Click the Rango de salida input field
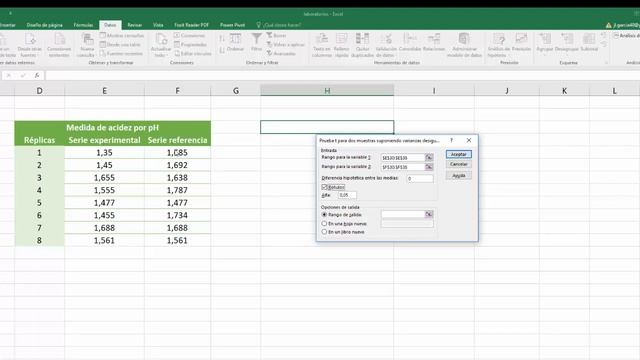640x360 pixels. tap(402, 214)
